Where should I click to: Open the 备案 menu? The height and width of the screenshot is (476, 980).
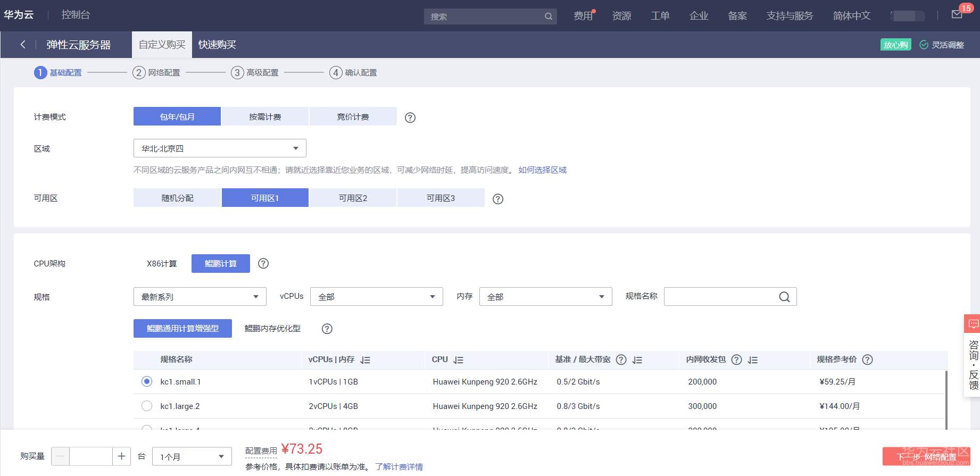click(737, 16)
